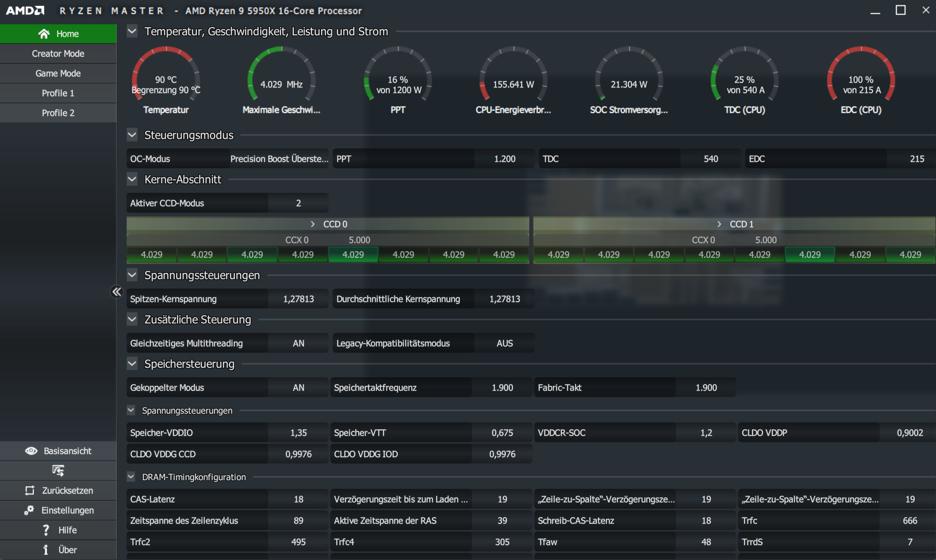This screenshot has height=560, width=936.
Task: Collapse the Kerne-Abschnitt section
Action: 132,179
